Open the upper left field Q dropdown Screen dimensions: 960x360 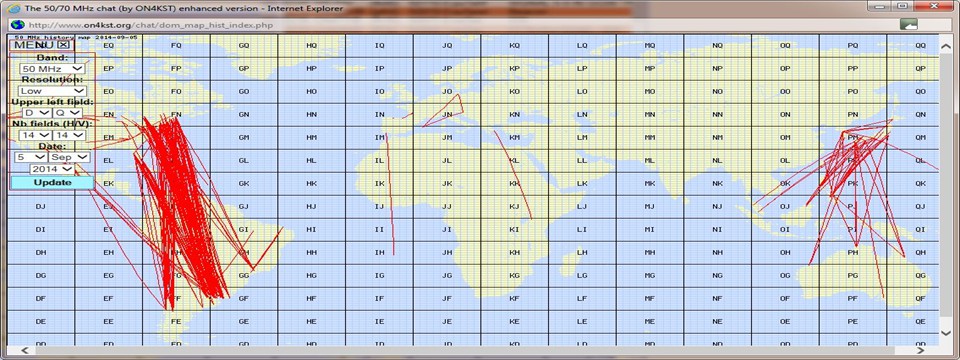67,113
